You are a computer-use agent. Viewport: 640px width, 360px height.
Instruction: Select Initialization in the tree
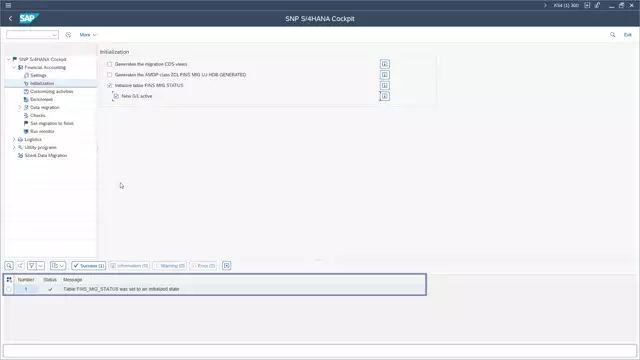pos(42,83)
